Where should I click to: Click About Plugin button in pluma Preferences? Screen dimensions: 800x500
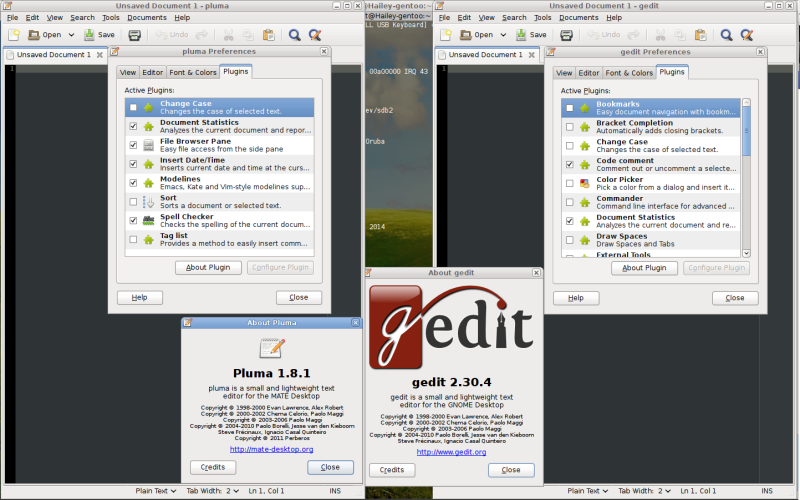click(x=208, y=267)
